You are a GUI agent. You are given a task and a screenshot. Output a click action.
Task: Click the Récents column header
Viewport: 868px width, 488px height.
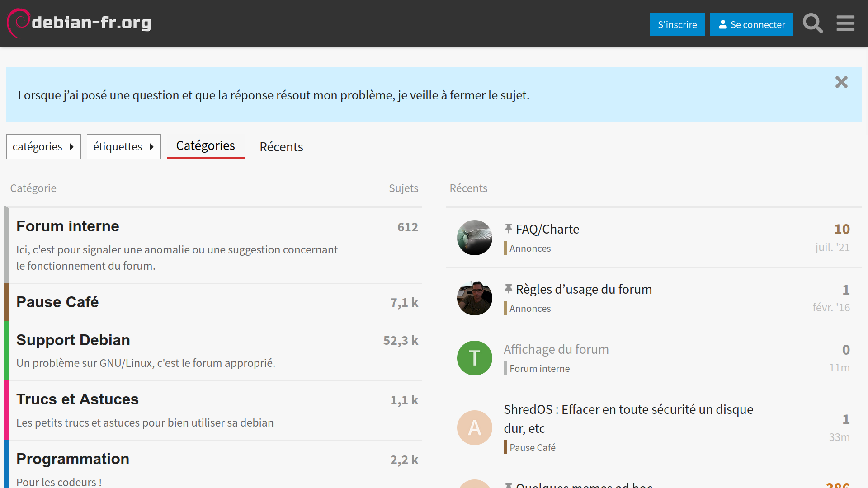pyautogui.click(x=468, y=188)
